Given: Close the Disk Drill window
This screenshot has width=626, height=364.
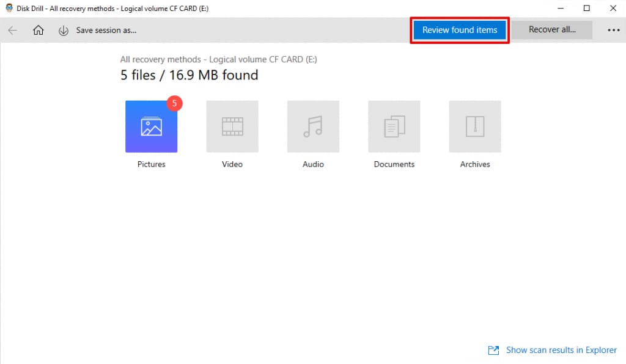Looking at the screenshot, I should coord(613,8).
